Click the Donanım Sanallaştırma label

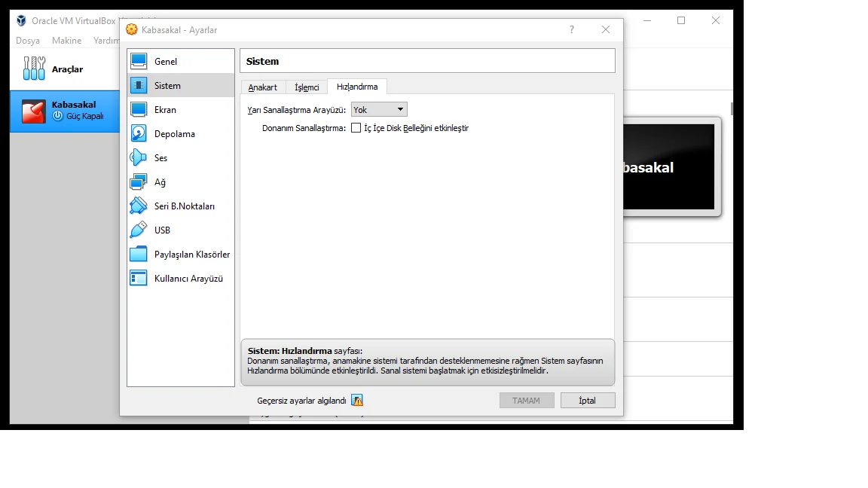(304, 128)
